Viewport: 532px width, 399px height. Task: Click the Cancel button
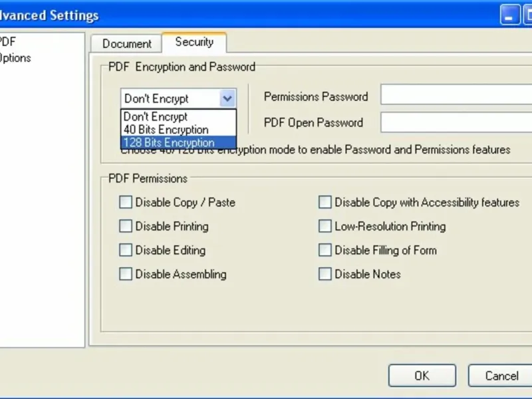[x=501, y=376]
